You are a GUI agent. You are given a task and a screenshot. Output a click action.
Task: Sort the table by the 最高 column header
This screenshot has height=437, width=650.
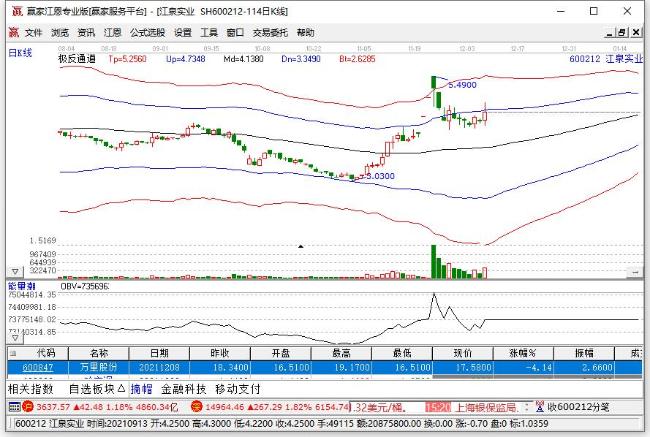pyautogui.click(x=341, y=353)
